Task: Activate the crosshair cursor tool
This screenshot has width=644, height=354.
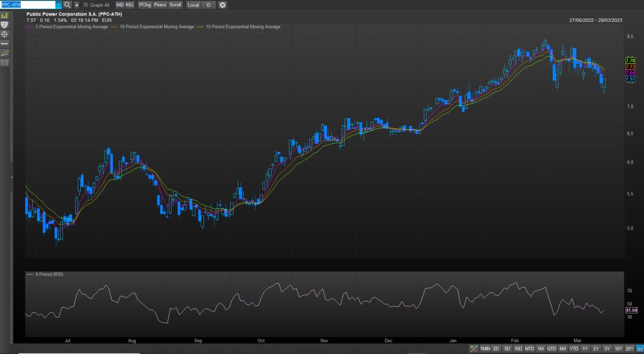Action: 5,35
